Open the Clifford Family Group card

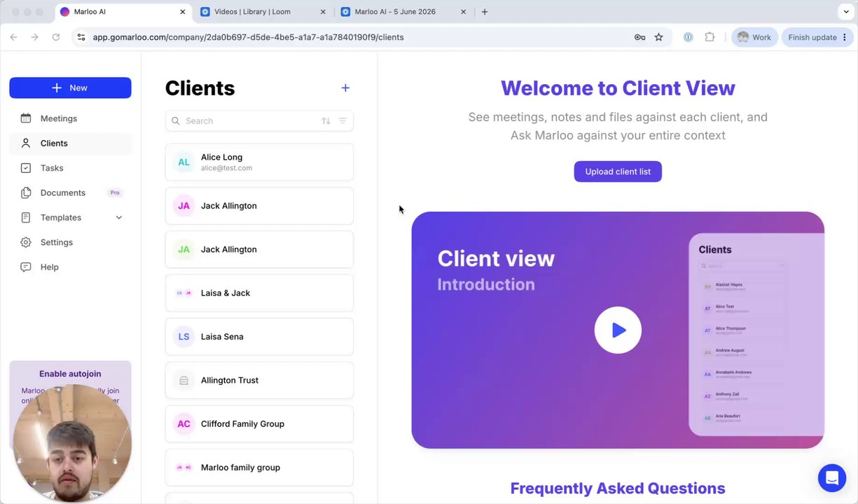259,423
